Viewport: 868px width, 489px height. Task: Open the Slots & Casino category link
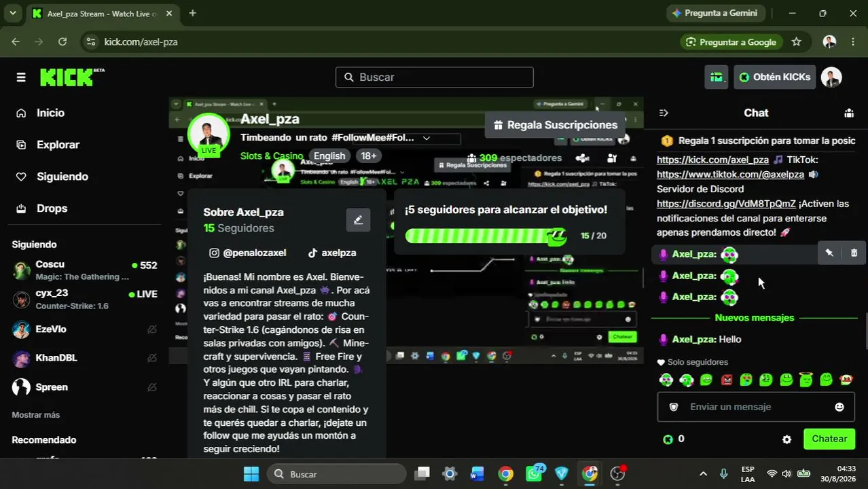pyautogui.click(x=272, y=156)
